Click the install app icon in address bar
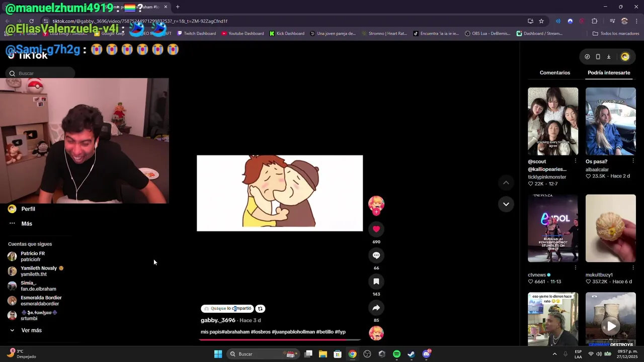The height and width of the screenshot is (362, 644). coord(530,21)
